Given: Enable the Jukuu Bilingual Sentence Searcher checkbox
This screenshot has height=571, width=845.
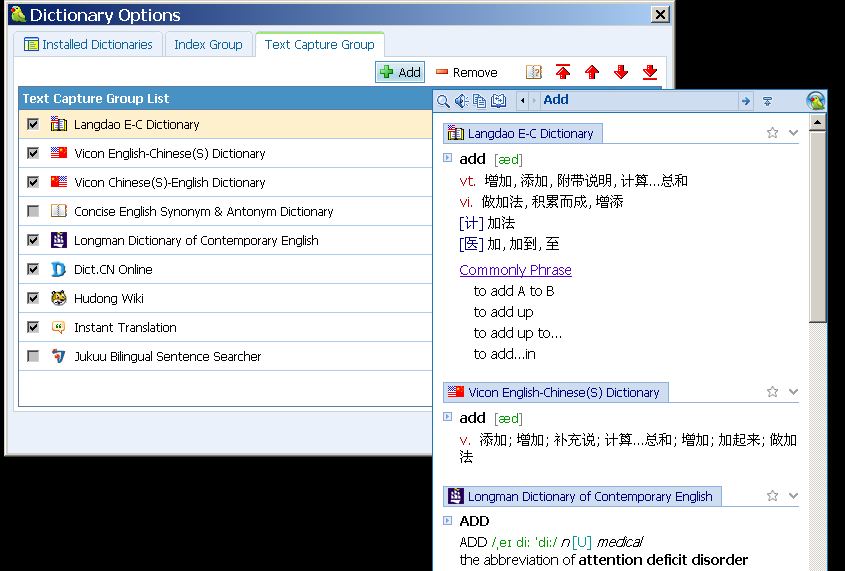Looking at the screenshot, I should tap(33, 356).
